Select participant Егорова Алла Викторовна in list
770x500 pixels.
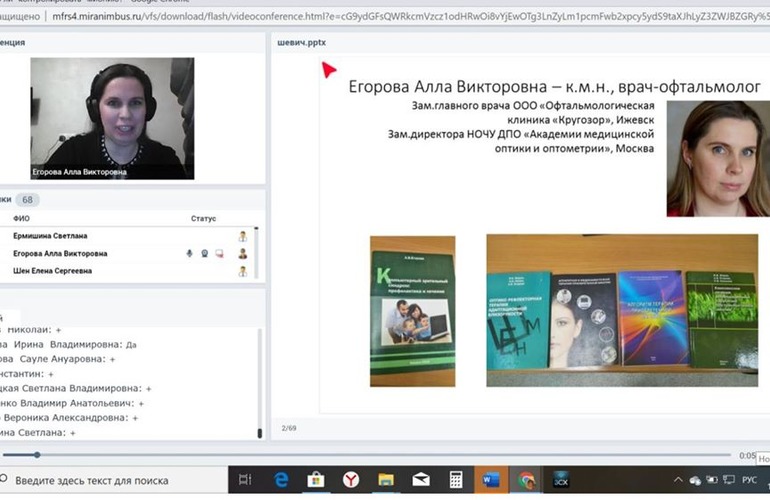point(60,253)
